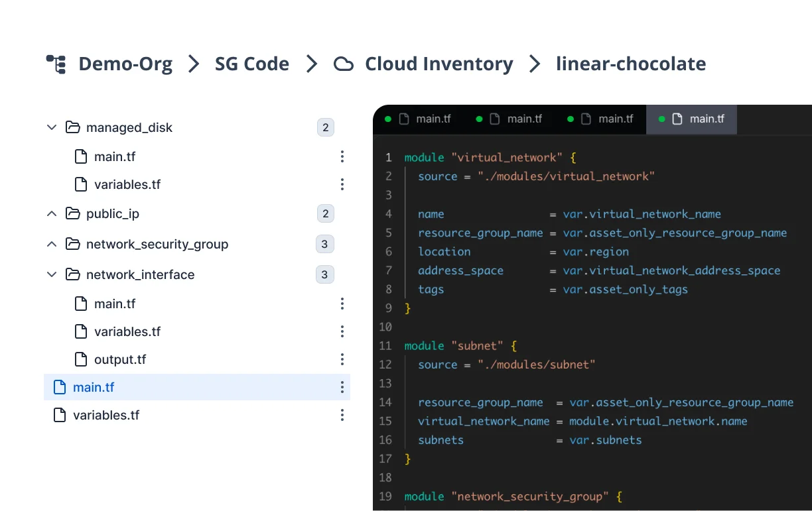812x511 pixels.
Task: Switch to the third main.tf editor tab
Action: (x=600, y=119)
